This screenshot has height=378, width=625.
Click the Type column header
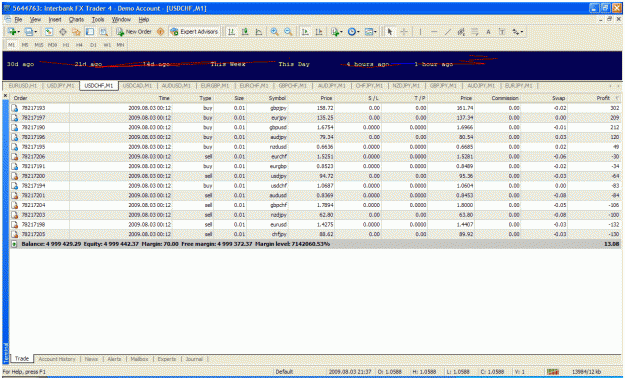click(x=193, y=98)
